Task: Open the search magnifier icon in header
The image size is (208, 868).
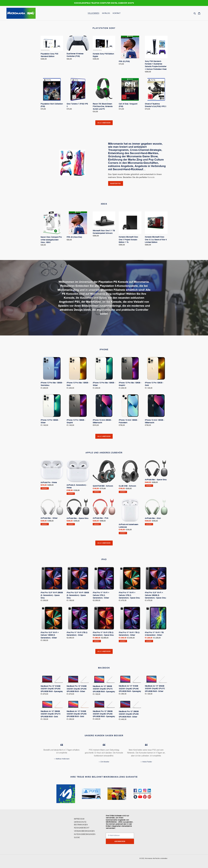Action: click(x=195, y=13)
